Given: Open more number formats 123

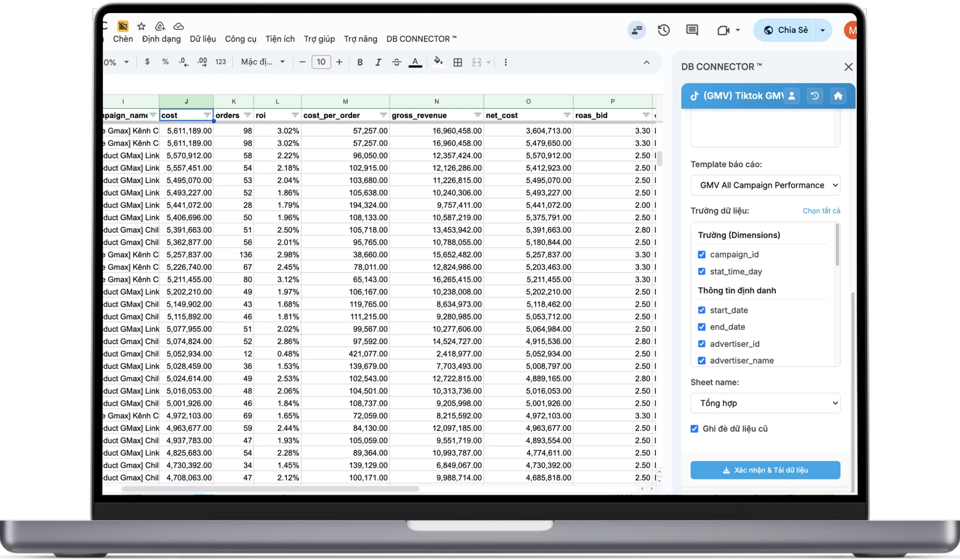Looking at the screenshot, I should click(220, 62).
